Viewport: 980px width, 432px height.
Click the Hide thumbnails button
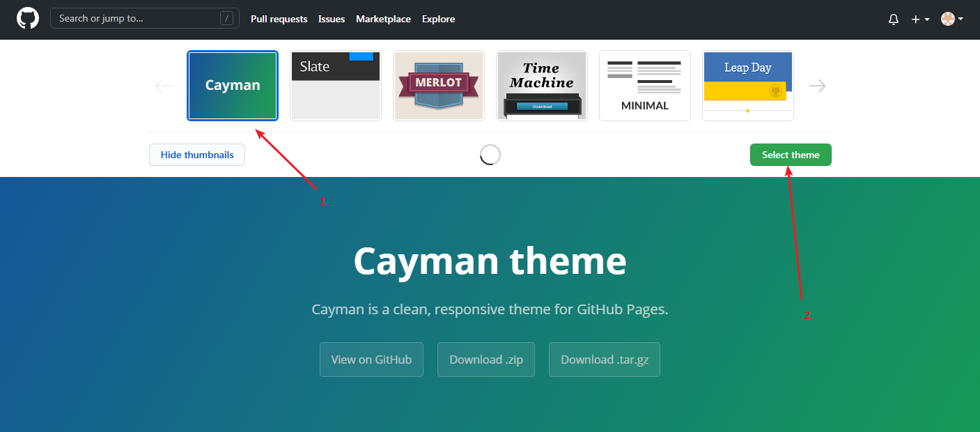[x=197, y=155]
